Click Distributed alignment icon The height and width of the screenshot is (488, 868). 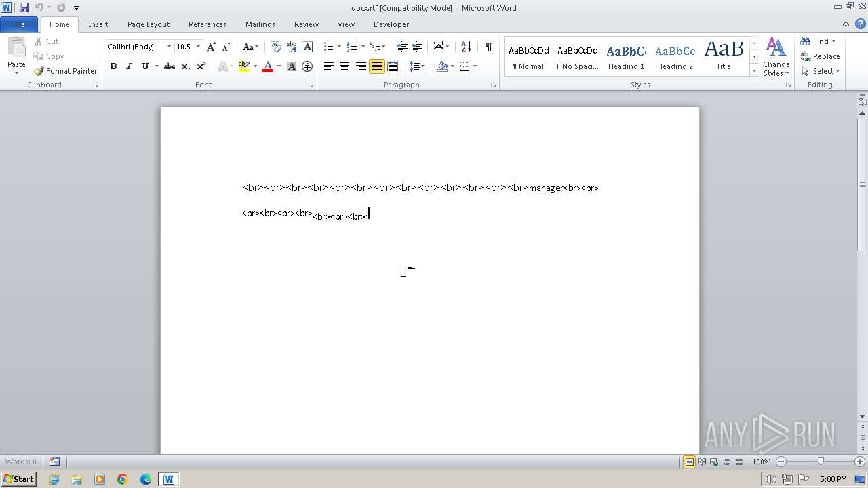[393, 66]
